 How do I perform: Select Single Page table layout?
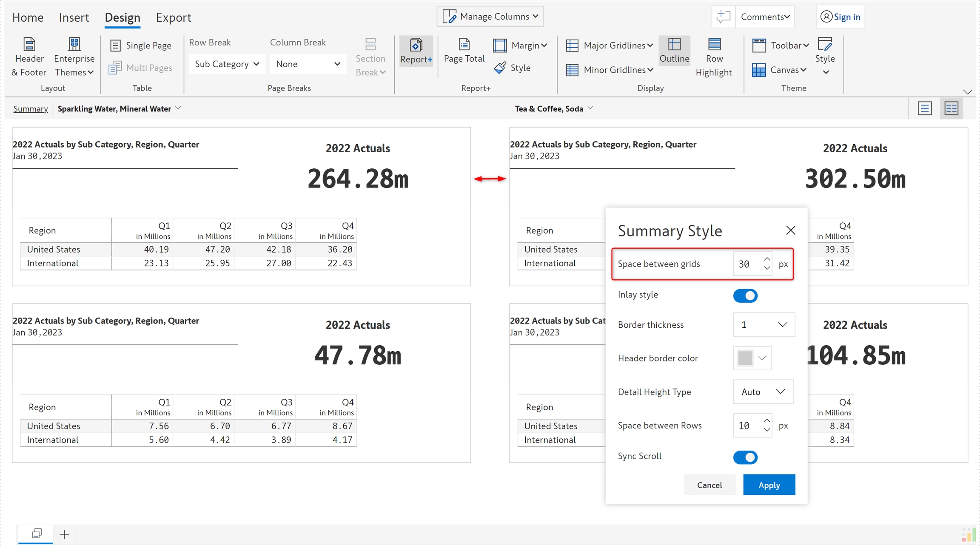click(140, 45)
